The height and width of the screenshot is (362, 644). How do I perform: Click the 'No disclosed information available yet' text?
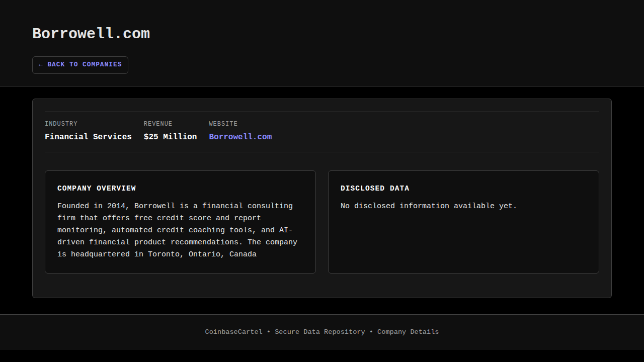pos(429,206)
